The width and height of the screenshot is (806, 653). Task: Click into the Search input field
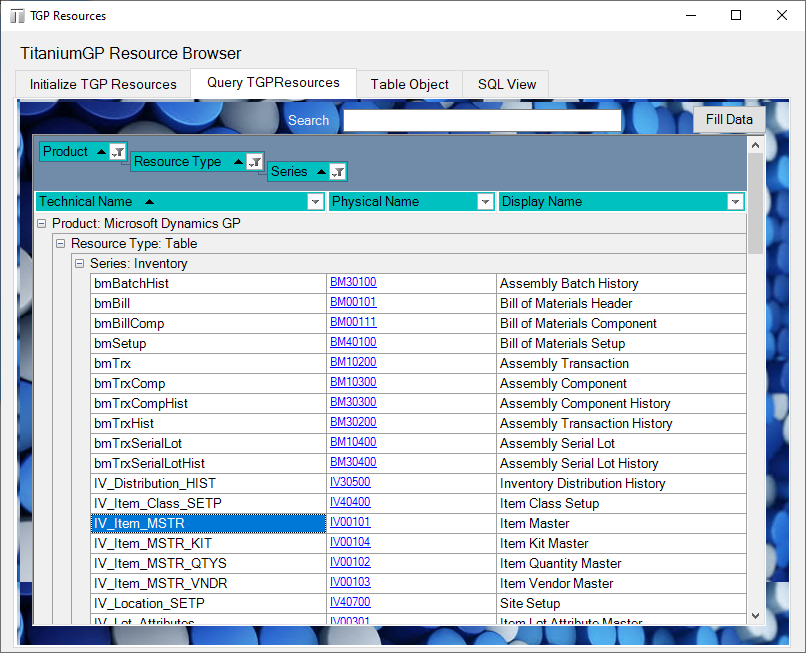click(482, 120)
